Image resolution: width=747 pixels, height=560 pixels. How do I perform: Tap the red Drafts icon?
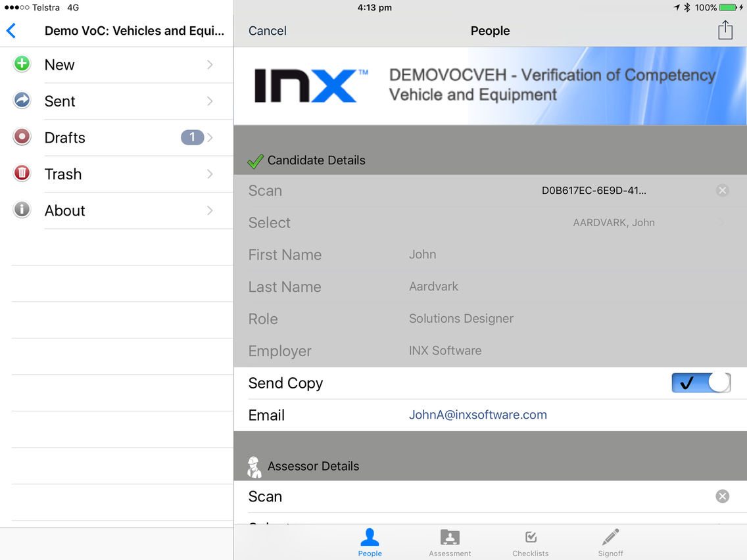[x=22, y=137]
